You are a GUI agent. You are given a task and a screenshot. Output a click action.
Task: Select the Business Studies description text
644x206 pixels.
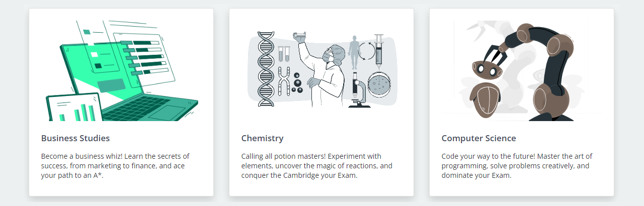point(115,166)
